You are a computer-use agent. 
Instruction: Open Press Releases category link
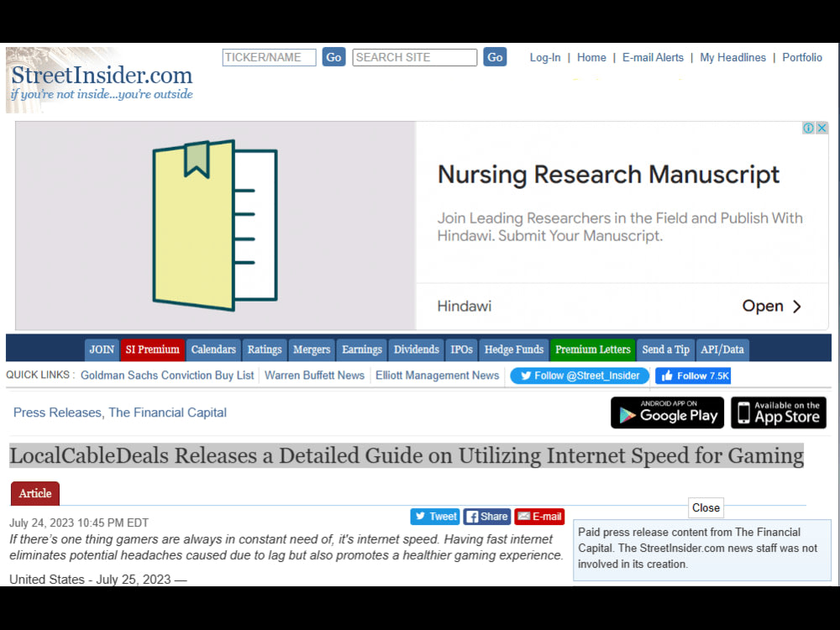click(57, 412)
